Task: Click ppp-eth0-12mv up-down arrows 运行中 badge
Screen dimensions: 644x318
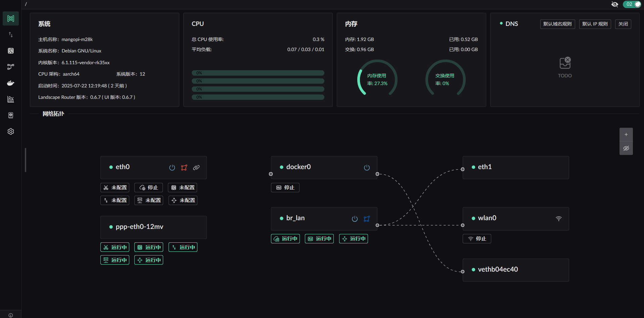Action: coord(183,247)
